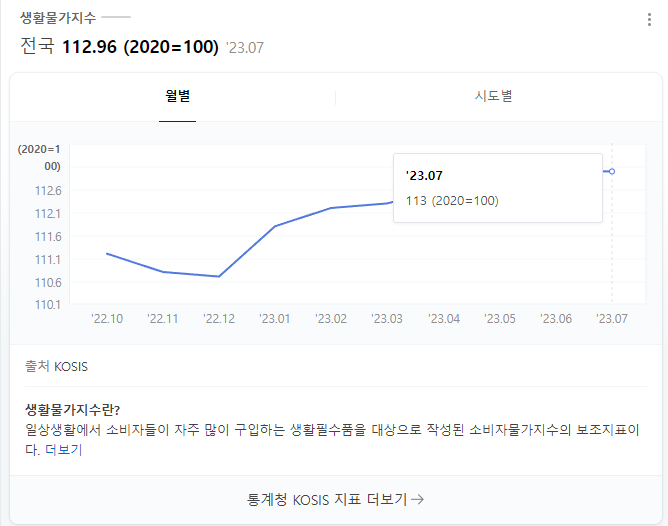Click x-axis label '23.04
Image resolution: width=668 pixels, height=526 pixels.
(x=444, y=319)
